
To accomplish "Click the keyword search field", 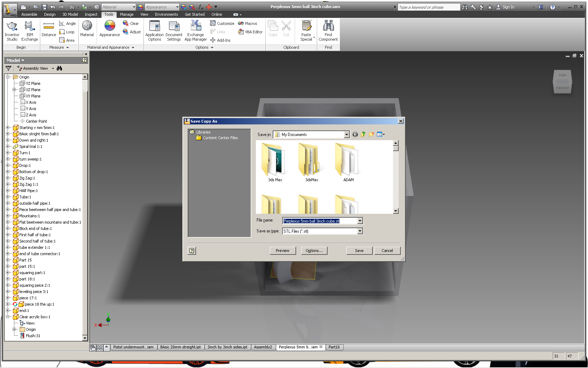I will click(x=429, y=7).
